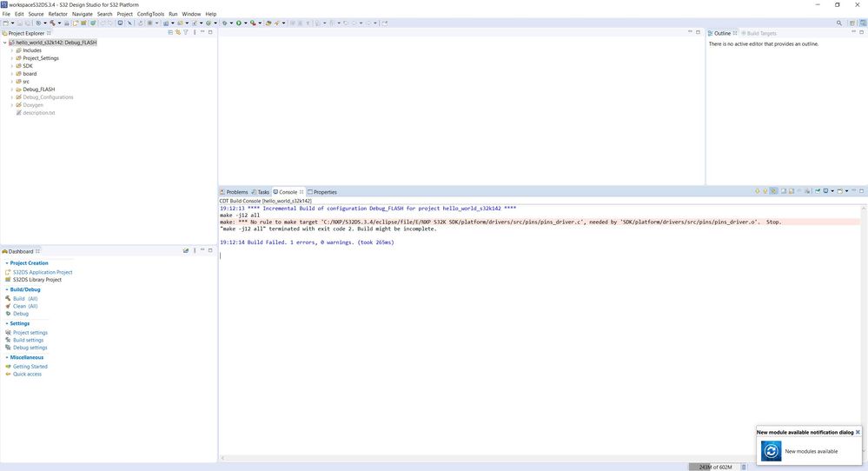Expand the board folder

(12, 74)
